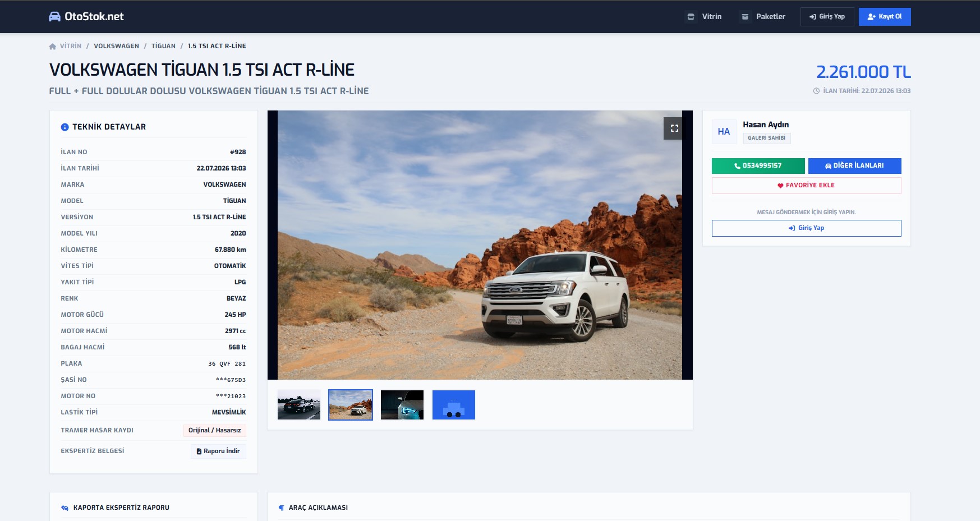Click the FULL + FULL DOLULAR DOLUSU subtitle
The image size is (980, 521).
(x=209, y=91)
